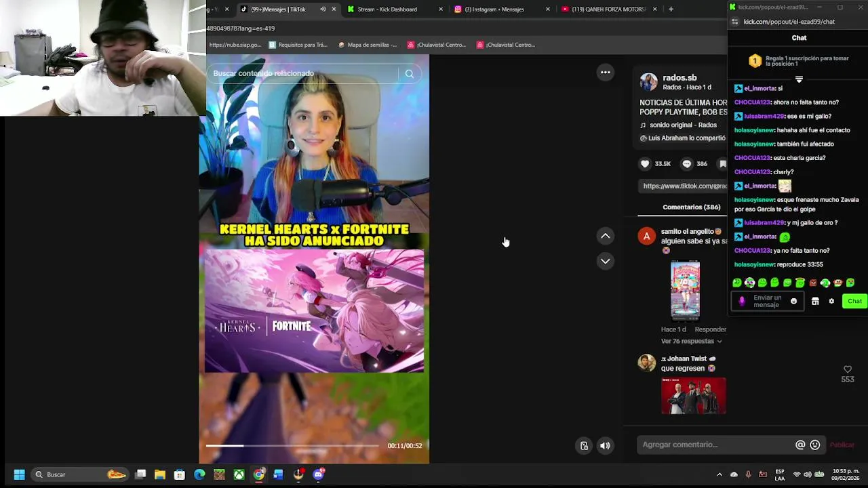This screenshot has width=868, height=488.
Task: Send message with green Chat button
Action: coord(854,301)
